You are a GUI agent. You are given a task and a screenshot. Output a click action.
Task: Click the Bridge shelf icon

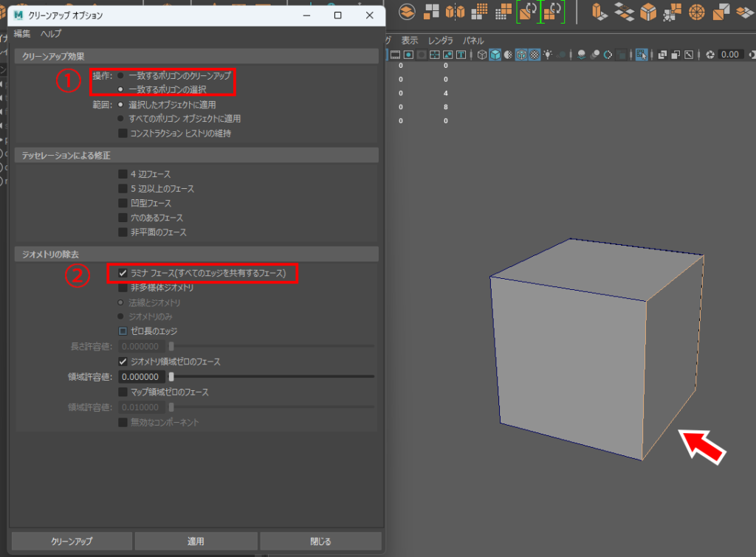(x=625, y=12)
